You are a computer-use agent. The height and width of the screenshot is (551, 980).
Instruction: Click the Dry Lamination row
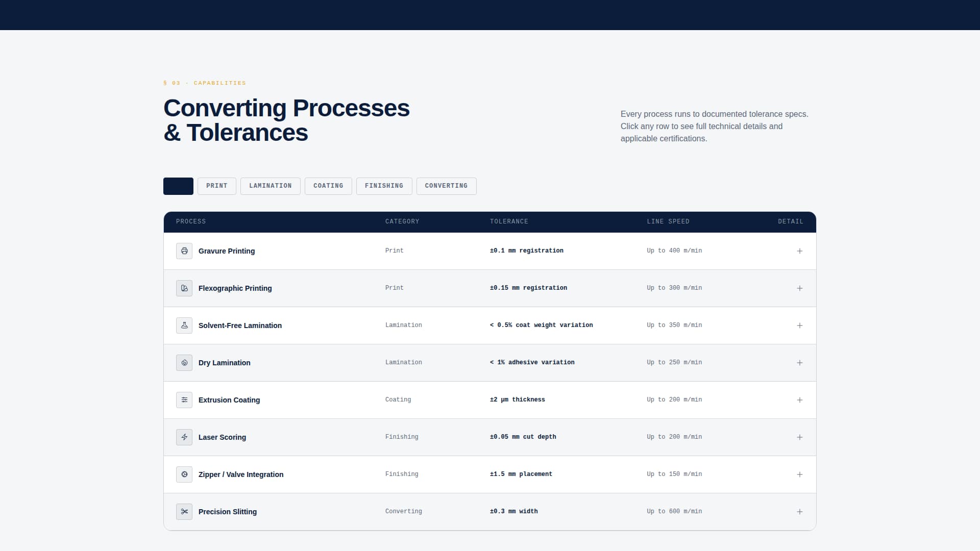[459, 363]
